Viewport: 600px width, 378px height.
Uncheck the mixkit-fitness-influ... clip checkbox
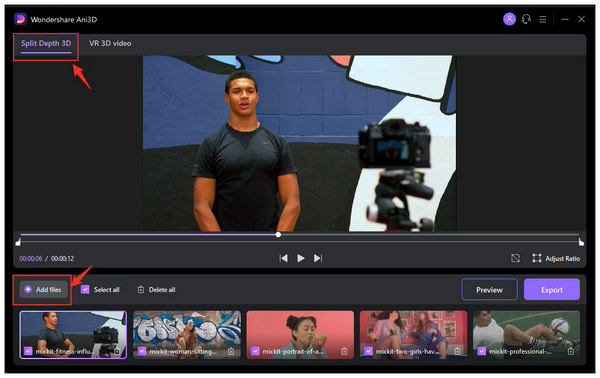pos(28,351)
